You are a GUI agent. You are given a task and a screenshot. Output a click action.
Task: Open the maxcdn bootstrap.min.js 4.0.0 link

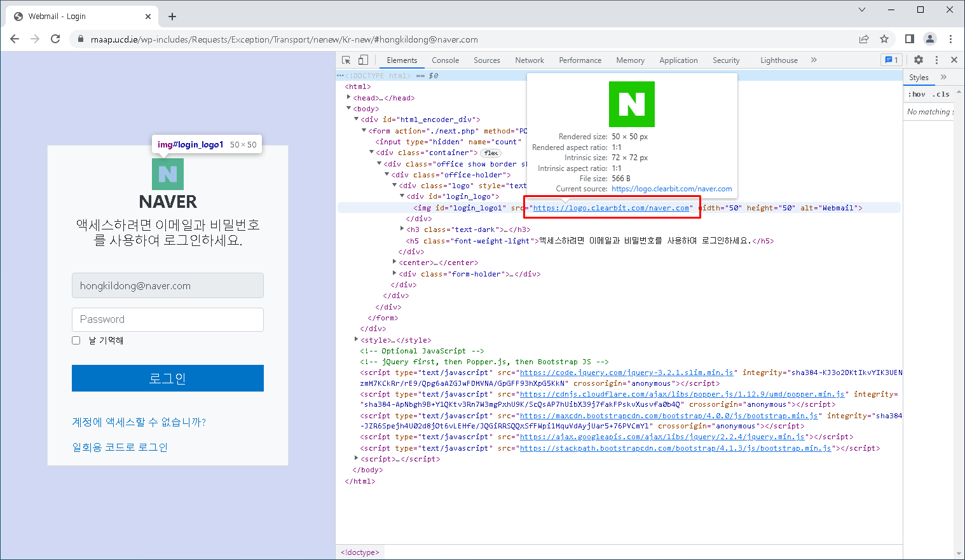coord(669,416)
